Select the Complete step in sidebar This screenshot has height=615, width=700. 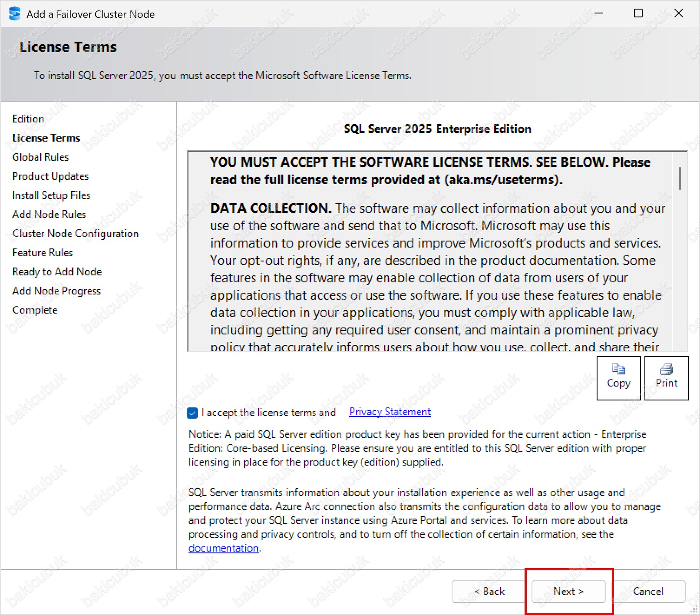pyautogui.click(x=35, y=310)
